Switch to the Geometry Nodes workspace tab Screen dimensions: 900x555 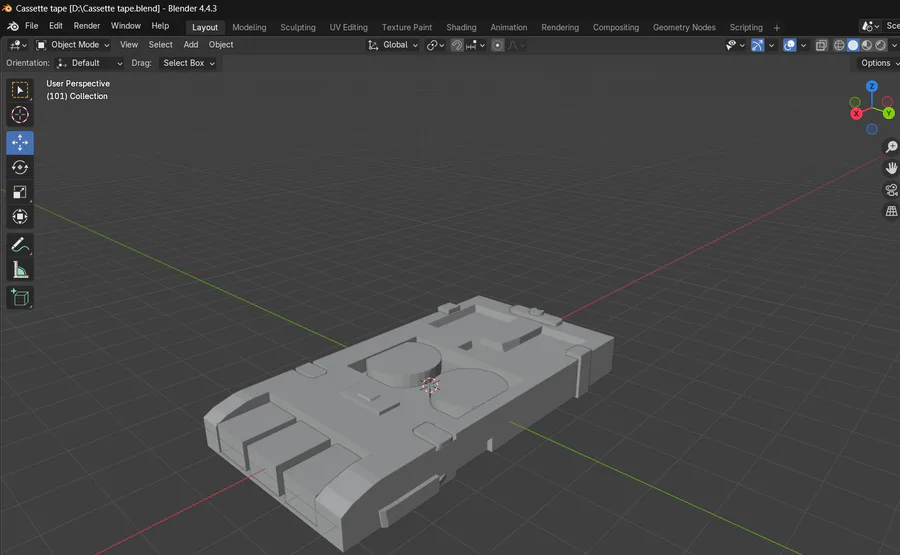[x=684, y=28]
